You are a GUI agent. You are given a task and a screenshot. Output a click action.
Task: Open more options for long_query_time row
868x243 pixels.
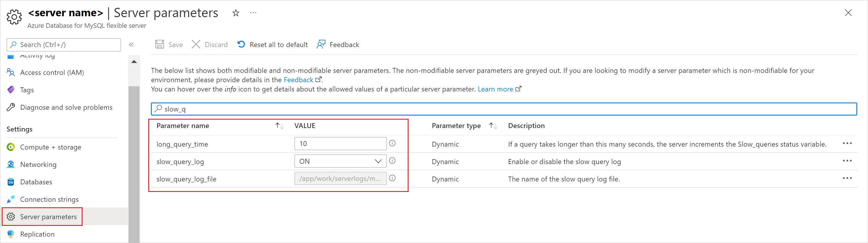847,143
